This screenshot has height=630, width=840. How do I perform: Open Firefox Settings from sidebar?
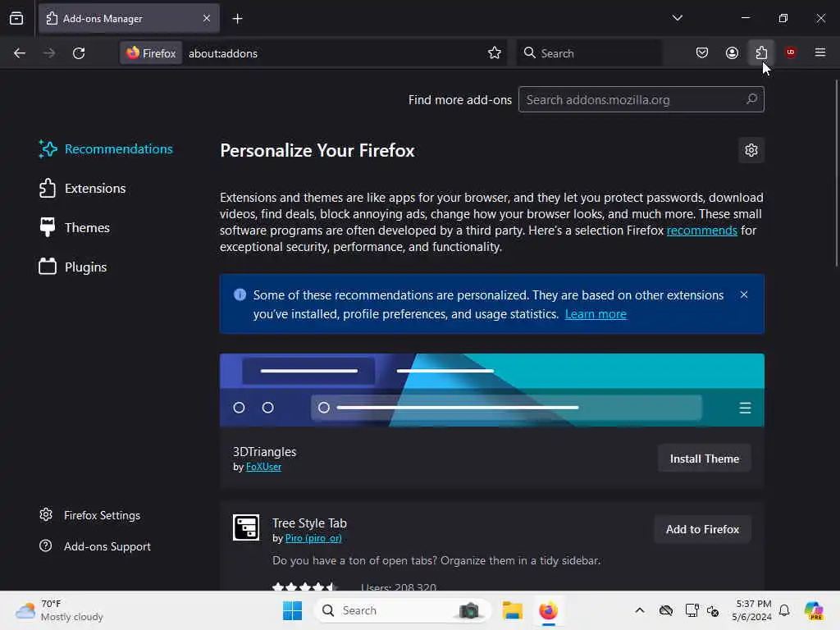click(x=90, y=515)
